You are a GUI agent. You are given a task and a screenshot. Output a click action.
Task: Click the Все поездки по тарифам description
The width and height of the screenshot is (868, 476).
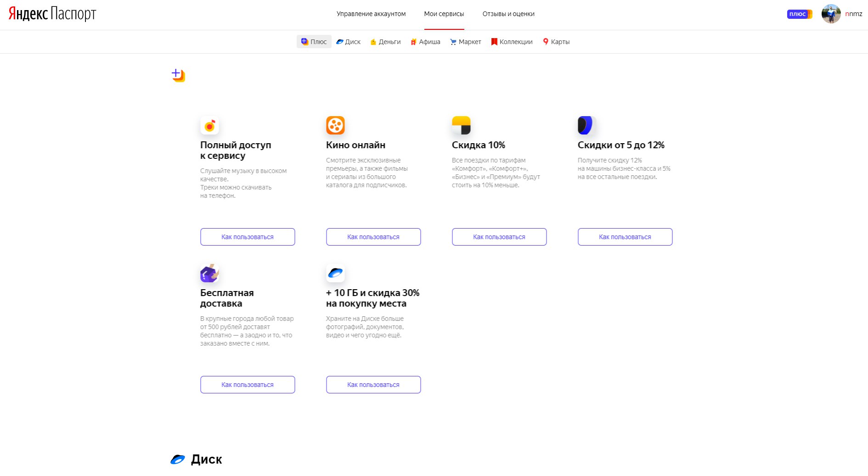[x=496, y=173]
